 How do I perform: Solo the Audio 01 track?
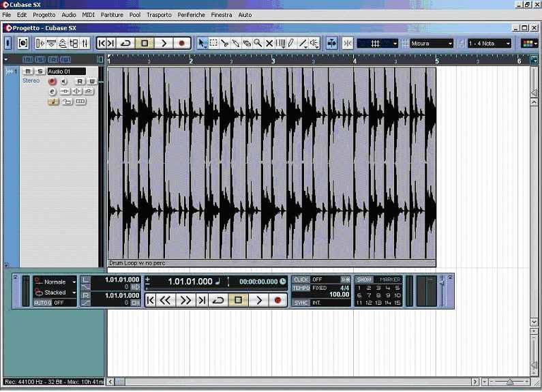click(40, 71)
